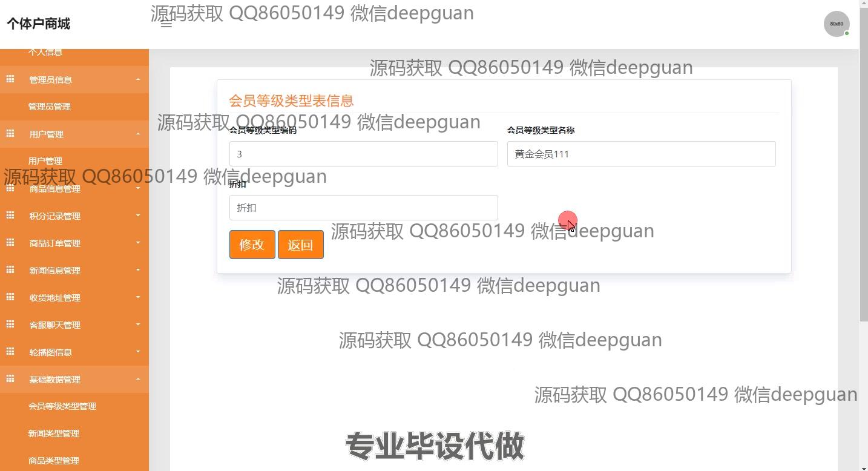Image resolution: width=868 pixels, height=471 pixels.
Task: Expand the 客服聊天管理 menu arrow
Action: 138,324
